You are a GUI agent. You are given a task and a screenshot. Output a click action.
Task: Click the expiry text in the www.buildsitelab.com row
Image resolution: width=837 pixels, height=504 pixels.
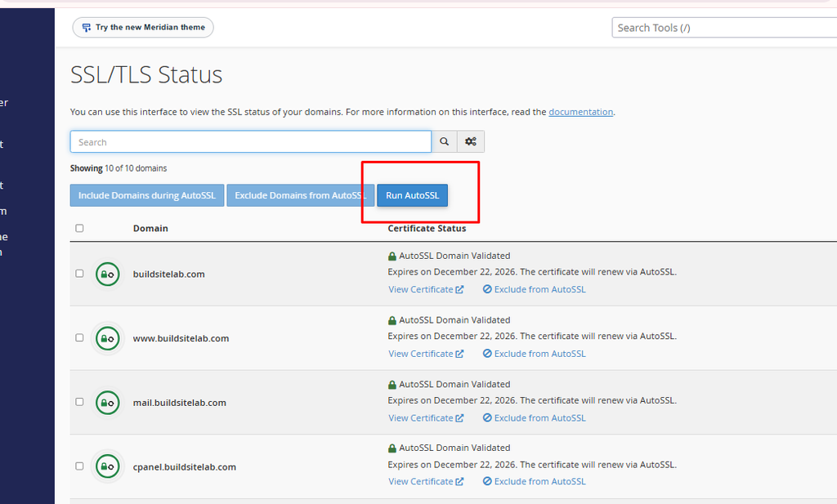(x=532, y=336)
